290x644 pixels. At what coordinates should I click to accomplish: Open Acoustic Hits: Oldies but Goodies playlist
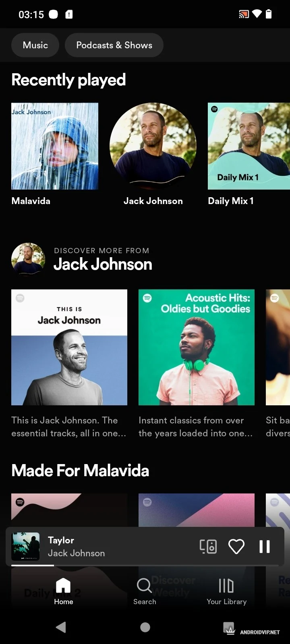197,347
